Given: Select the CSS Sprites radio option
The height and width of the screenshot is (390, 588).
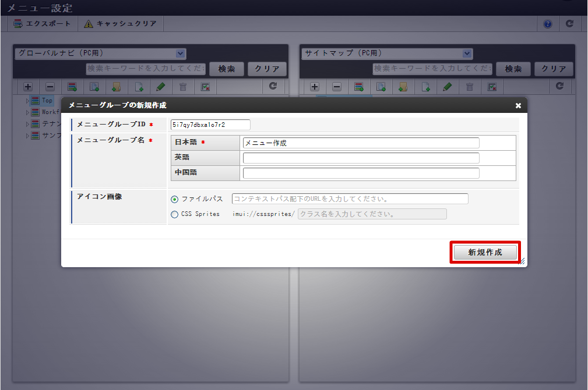Looking at the screenshot, I should coord(174,214).
